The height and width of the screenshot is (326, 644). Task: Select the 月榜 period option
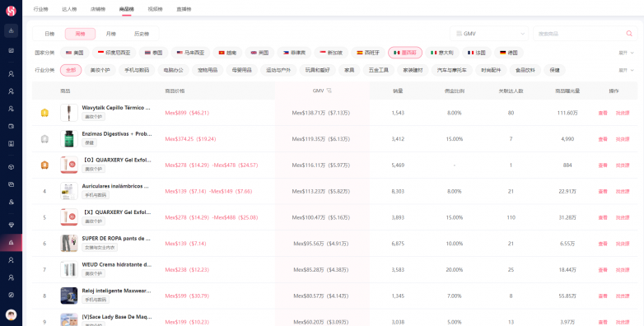coord(111,34)
